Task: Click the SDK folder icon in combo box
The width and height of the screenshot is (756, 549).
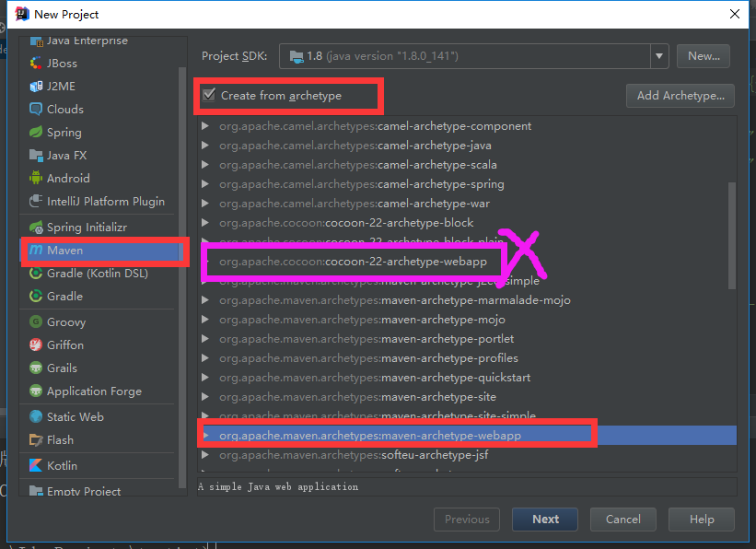Action: [x=296, y=56]
